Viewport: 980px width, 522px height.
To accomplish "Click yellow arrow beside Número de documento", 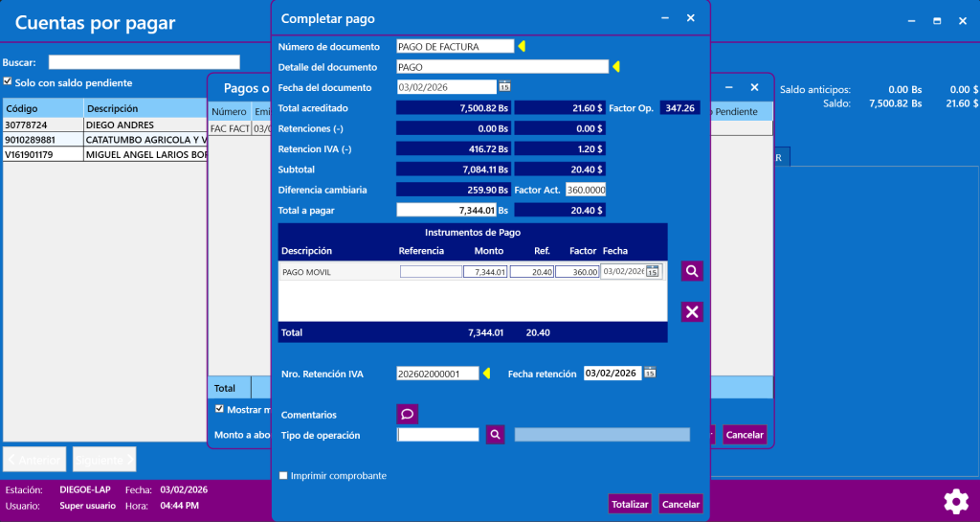I will 522,46.
